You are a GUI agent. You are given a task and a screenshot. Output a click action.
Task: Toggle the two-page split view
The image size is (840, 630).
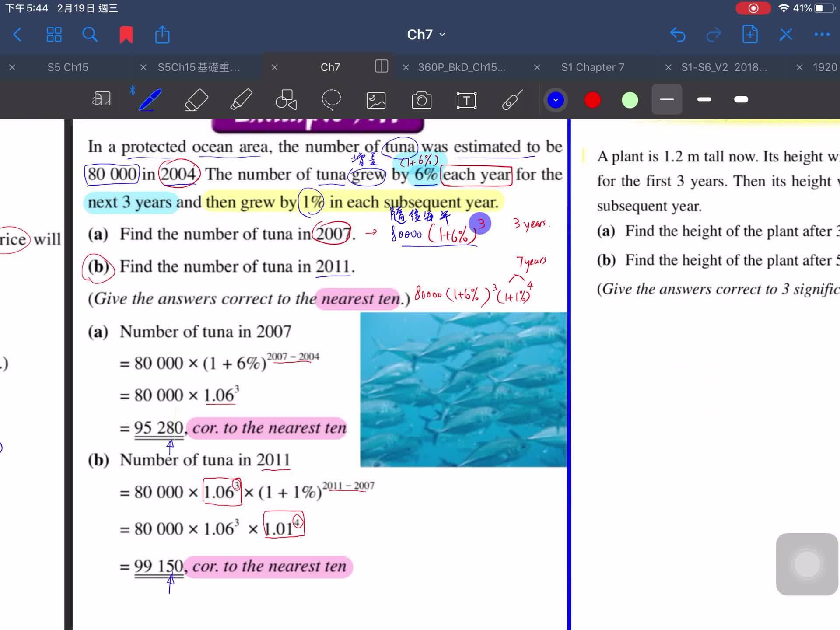tap(381, 66)
